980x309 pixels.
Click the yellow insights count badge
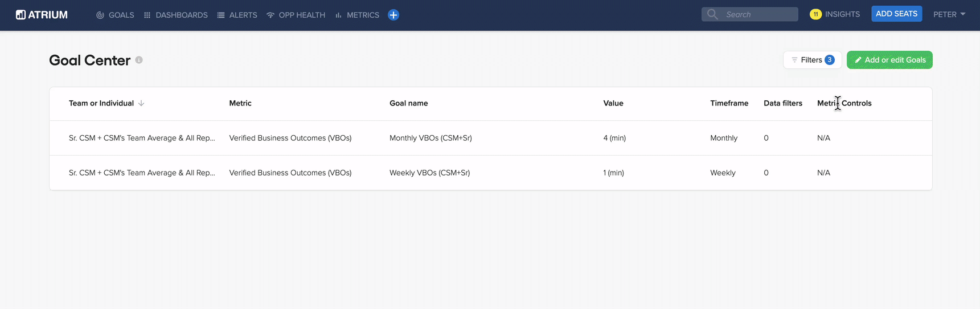pos(815,14)
